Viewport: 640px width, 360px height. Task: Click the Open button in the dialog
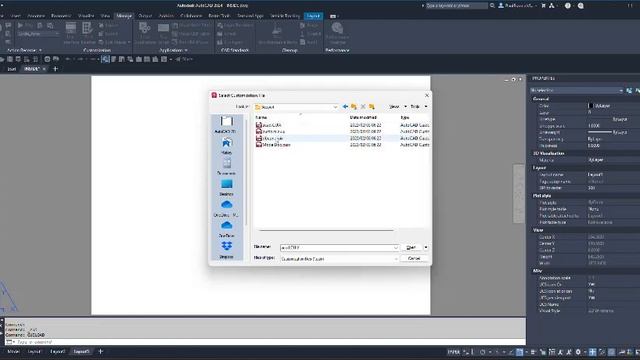pyautogui.click(x=411, y=247)
